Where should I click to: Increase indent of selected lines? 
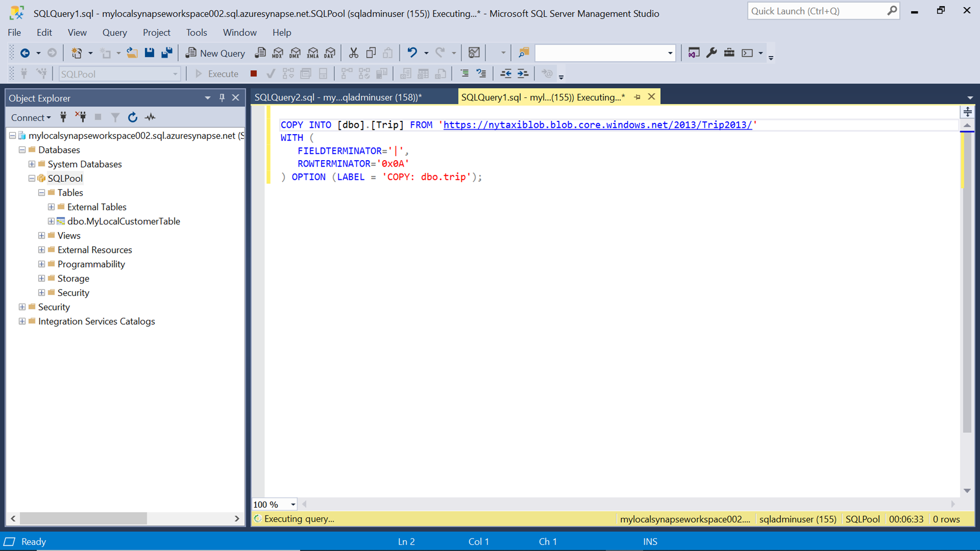(x=523, y=74)
